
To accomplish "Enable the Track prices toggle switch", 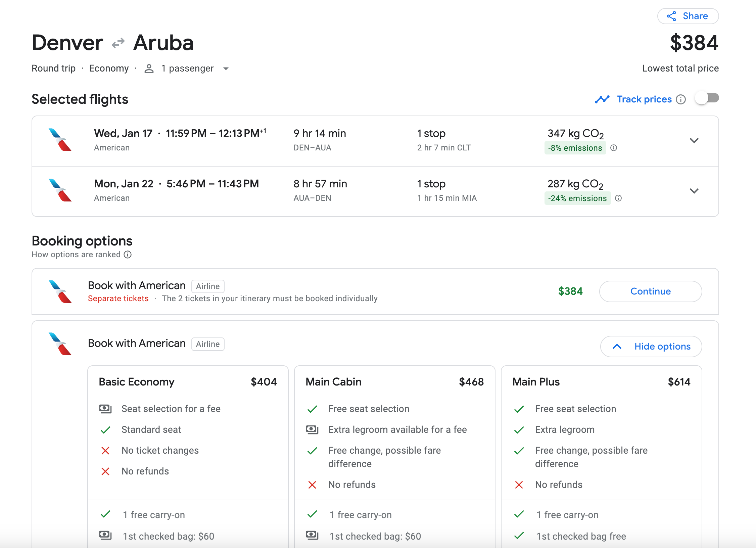I will 707,98.
